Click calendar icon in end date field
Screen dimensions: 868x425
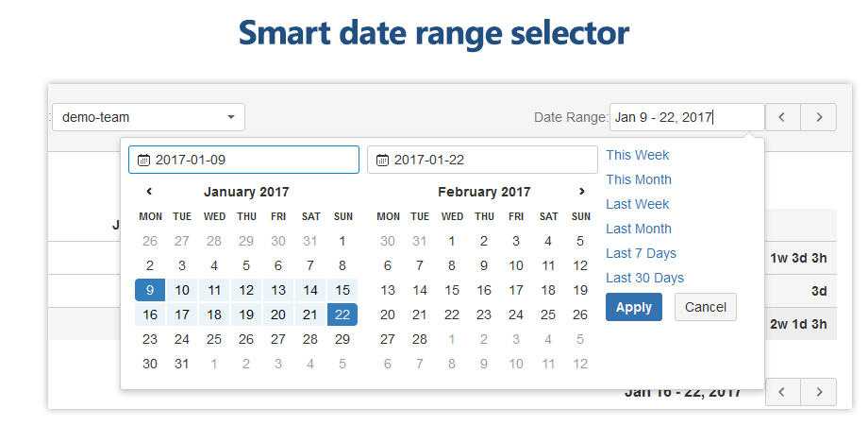(382, 160)
